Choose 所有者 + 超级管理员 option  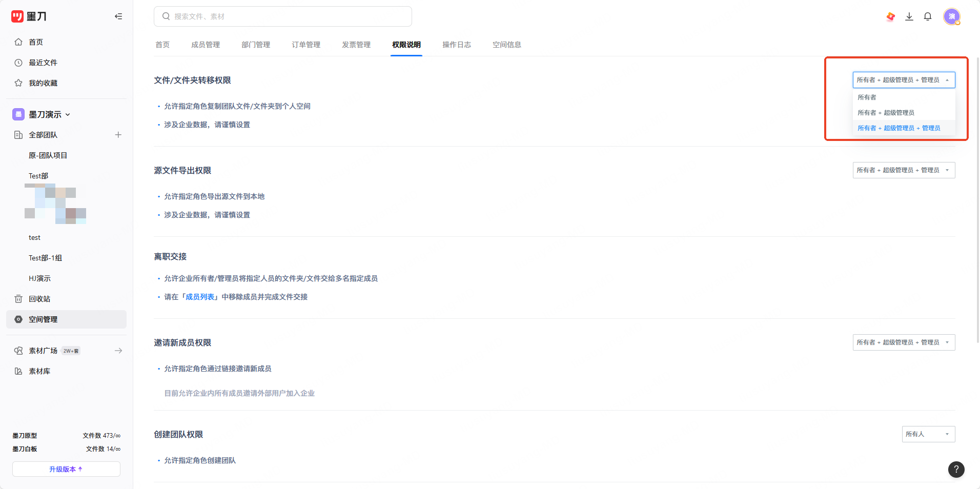click(904, 113)
